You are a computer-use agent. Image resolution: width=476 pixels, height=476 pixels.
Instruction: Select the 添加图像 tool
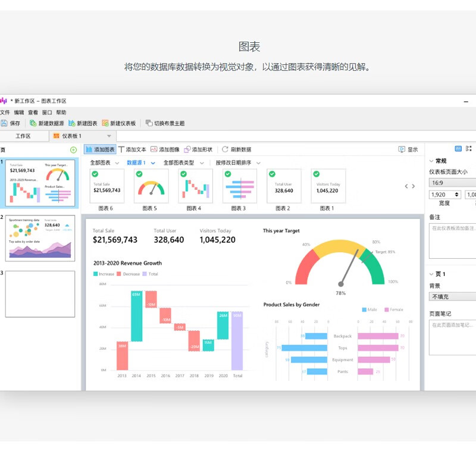[154, 149]
